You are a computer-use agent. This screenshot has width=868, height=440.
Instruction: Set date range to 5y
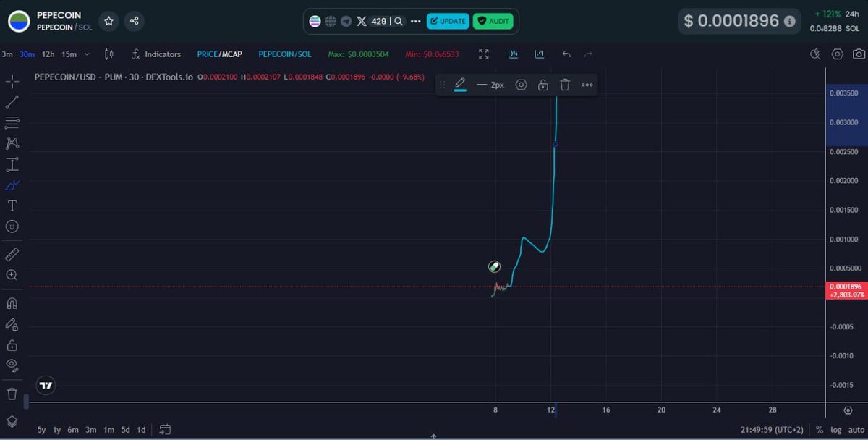pyautogui.click(x=41, y=430)
